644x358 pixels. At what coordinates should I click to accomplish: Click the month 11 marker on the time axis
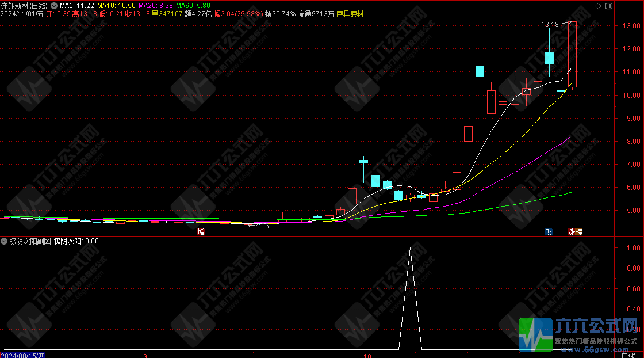(576, 356)
